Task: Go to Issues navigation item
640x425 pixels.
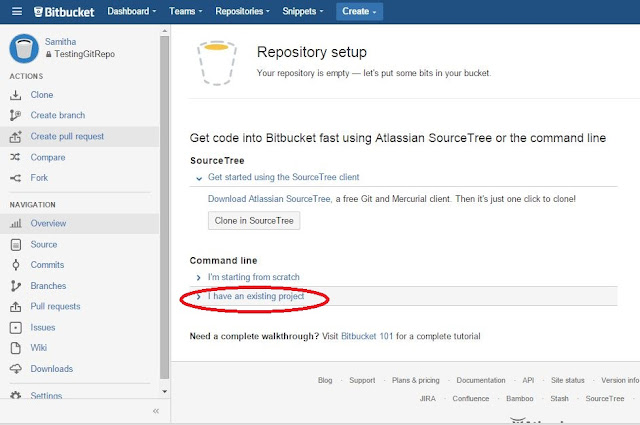Action: click(x=42, y=327)
